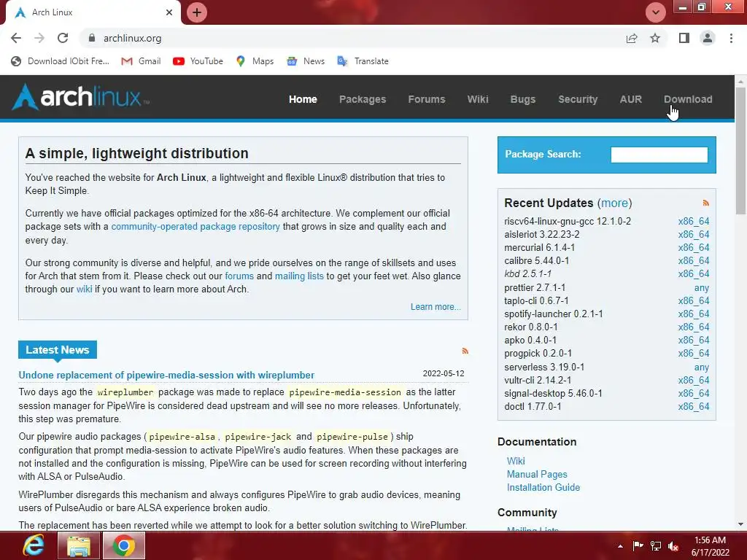
Task: Select the Home navigation item
Action: click(x=303, y=99)
